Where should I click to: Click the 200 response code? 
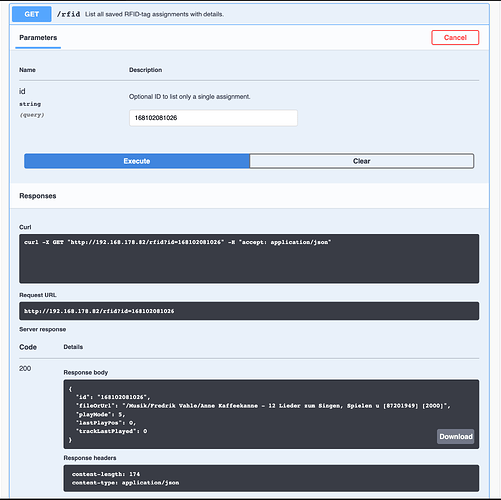pos(25,368)
